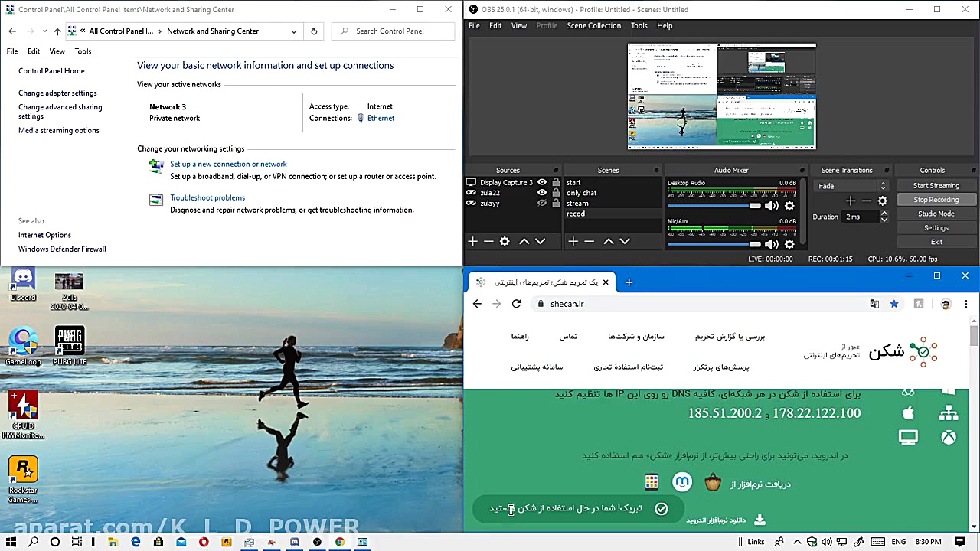Viewport: 980px width, 551px height.
Task: Add a new source with plus icon
Action: [472, 241]
